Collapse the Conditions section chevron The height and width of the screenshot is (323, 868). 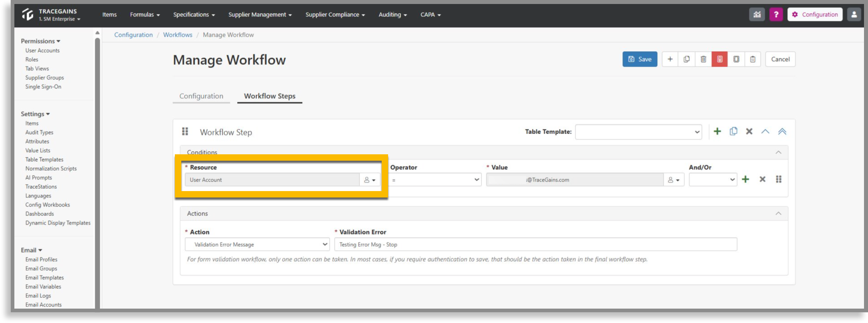(x=778, y=152)
